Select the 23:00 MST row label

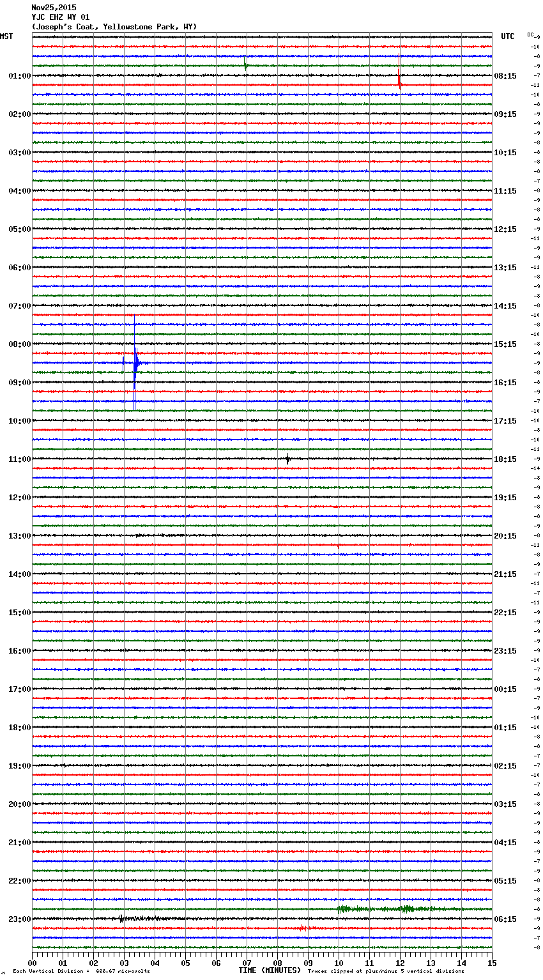(20, 919)
